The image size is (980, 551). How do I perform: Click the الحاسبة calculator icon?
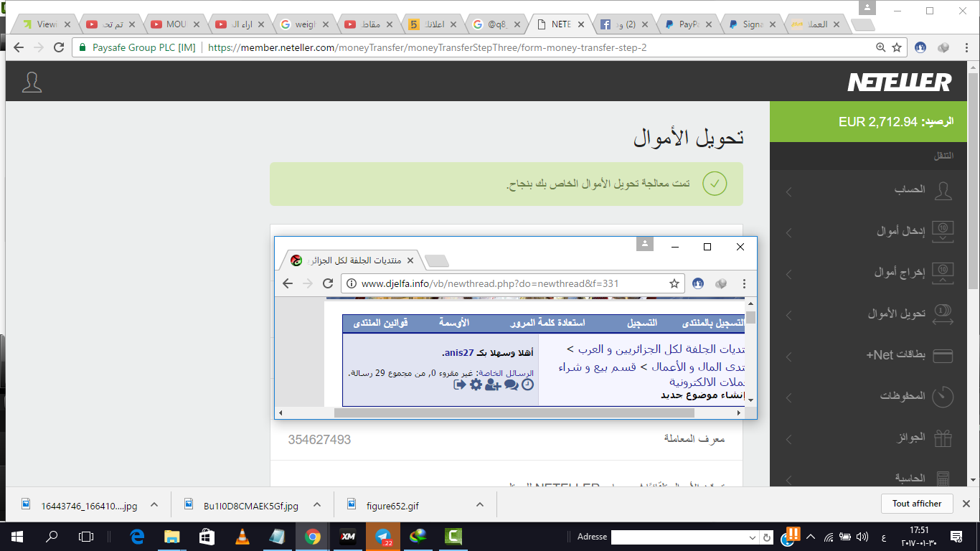pos(943,478)
